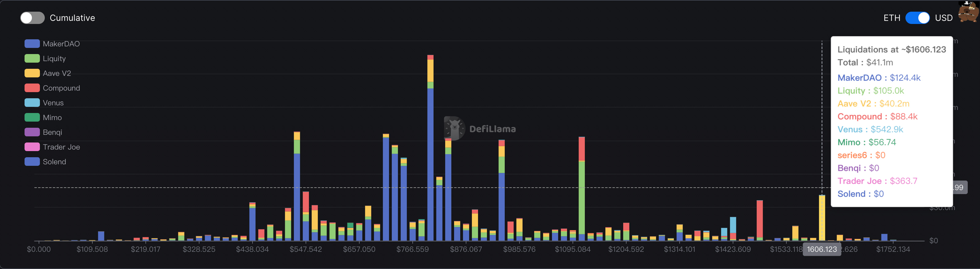This screenshot has height=269, width=980.
Task: Toggle the Cumulative switch
Action: pos(32,18)
